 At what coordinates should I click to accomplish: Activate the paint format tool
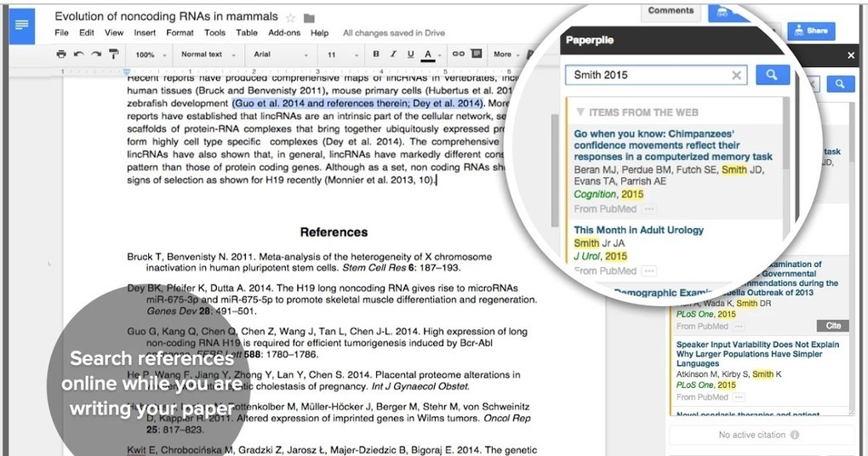pos(113,54)
